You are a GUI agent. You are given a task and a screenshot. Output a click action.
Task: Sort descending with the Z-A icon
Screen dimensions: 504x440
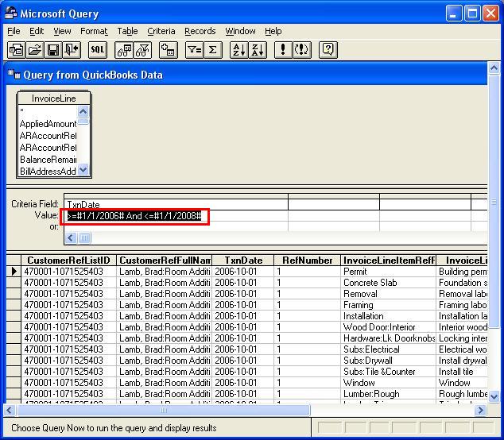tap(258, 50)
